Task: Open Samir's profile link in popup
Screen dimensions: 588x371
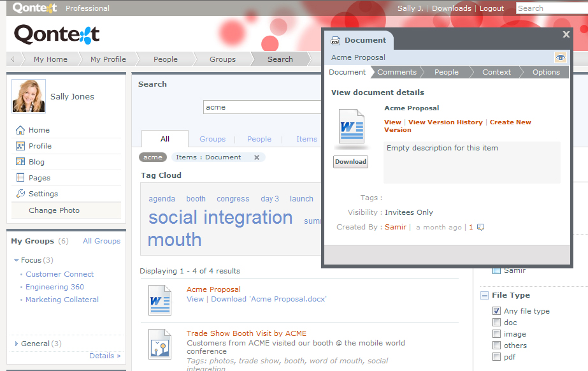Action: (396, 227)
